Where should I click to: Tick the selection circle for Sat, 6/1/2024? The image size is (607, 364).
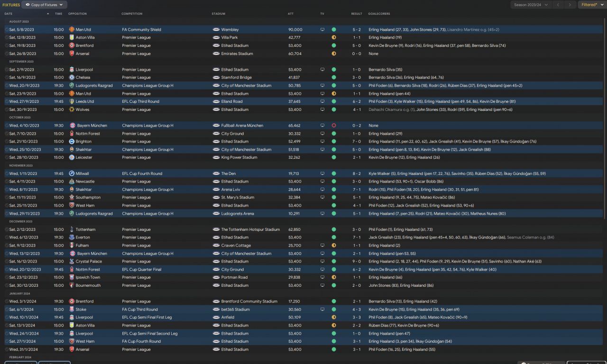(7, 309)
